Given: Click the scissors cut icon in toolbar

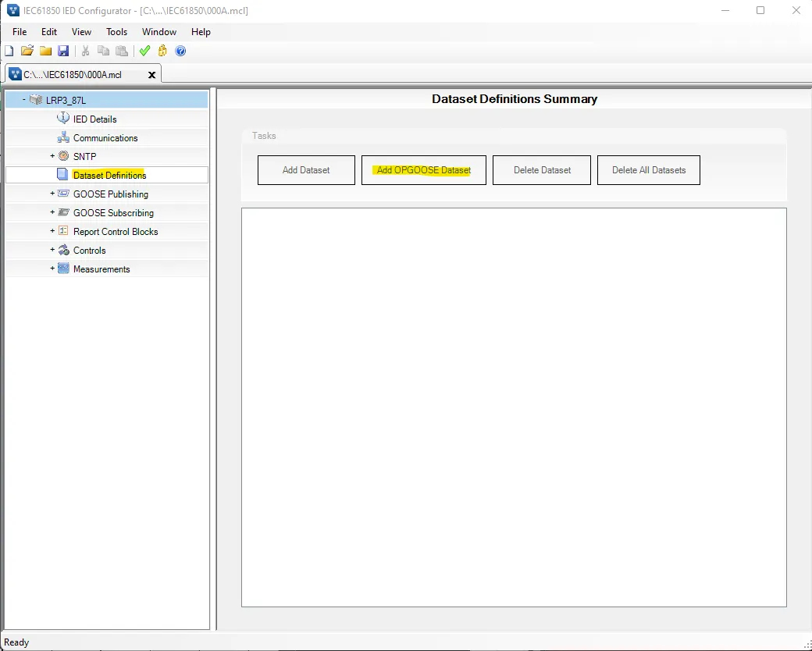Looking at the screenshot, I should 85,51.
